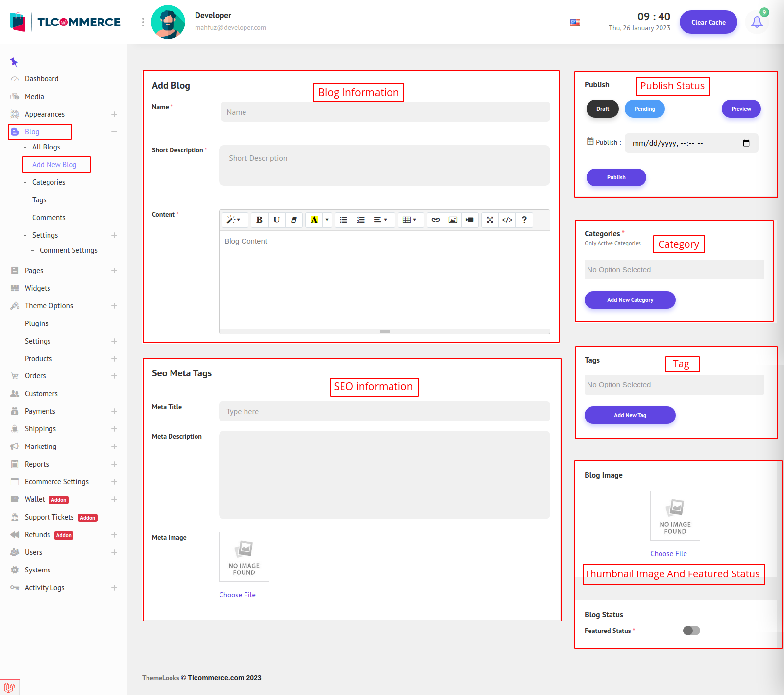Image resolution: width=784 pixels, height=695 pixels.
Task: Expand the Appearances sidebar submenu
Action: click(x=114, y=114)
